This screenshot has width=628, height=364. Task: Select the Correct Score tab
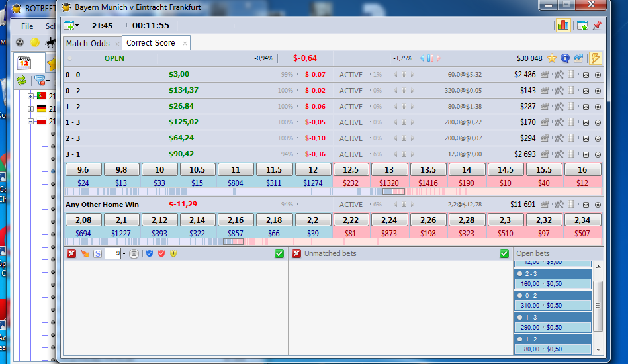pos(151,43)
